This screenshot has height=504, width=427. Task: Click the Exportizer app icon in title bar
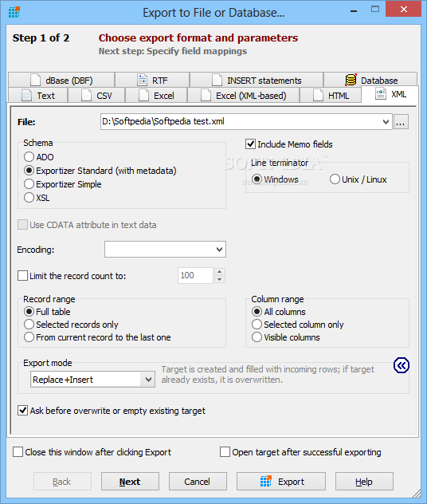14,12
